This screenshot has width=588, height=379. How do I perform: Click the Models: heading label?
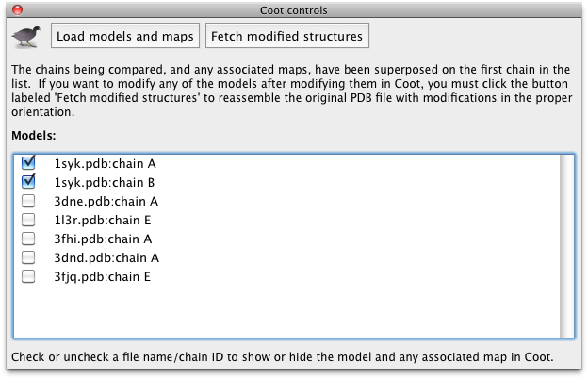point(34,136)
